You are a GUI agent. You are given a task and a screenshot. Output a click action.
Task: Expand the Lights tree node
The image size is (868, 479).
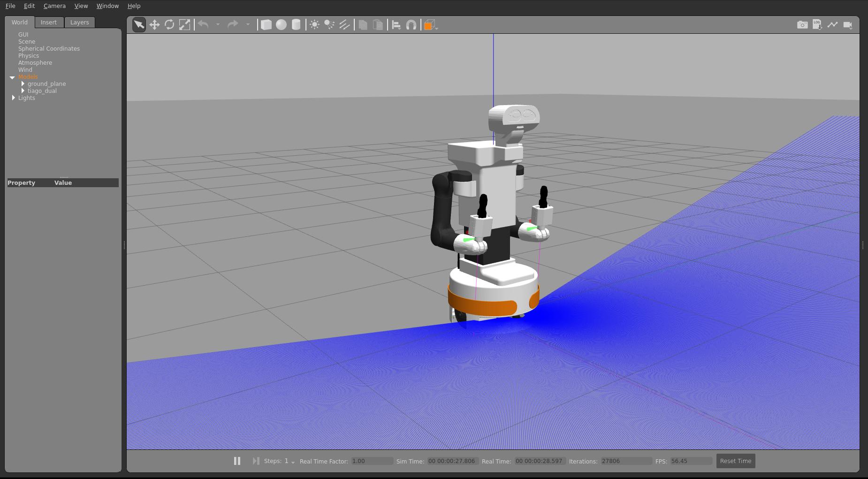(14, 98)
